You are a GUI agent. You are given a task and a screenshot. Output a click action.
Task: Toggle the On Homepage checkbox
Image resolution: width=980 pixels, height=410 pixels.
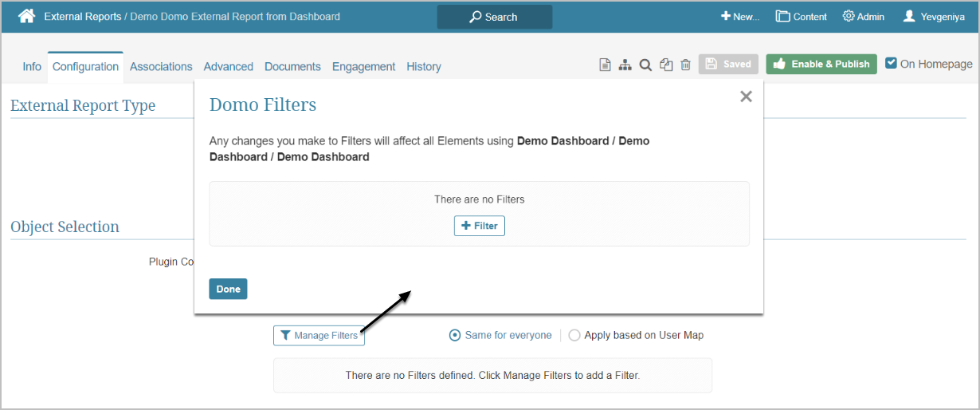coord(892,64)
